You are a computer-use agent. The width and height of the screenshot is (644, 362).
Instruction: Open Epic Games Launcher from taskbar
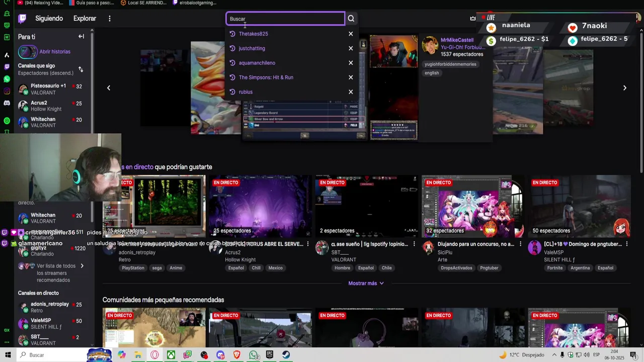(x=270, y=355)
